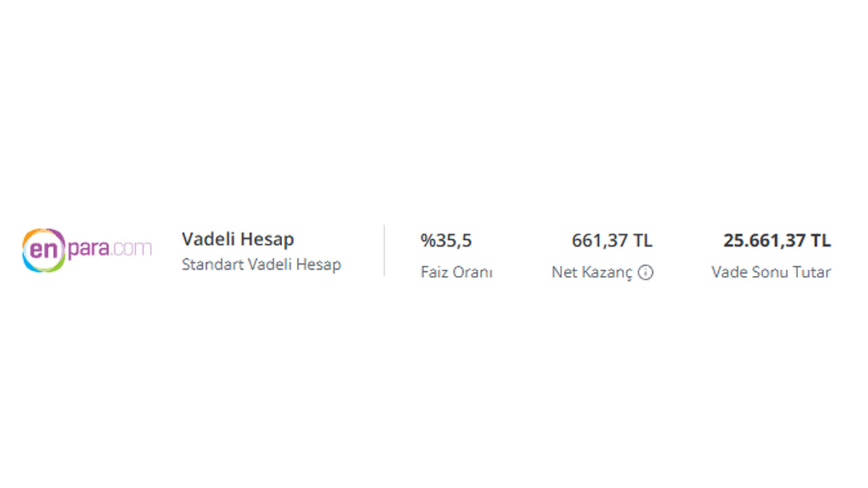Select the Standart Vadeli Hesap subtitle
Viewport: 868px width, 488px height.
point(261,264)
